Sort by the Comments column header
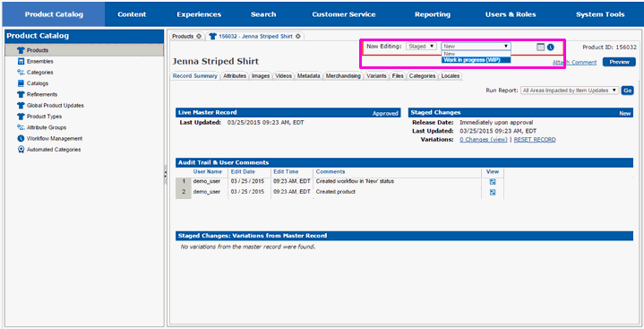 pyautogui.click(x=331, y=172)
